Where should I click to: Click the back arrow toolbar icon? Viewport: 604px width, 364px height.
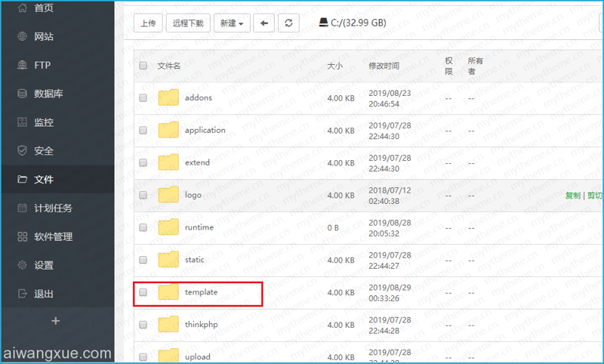click(x=263, y=23)
